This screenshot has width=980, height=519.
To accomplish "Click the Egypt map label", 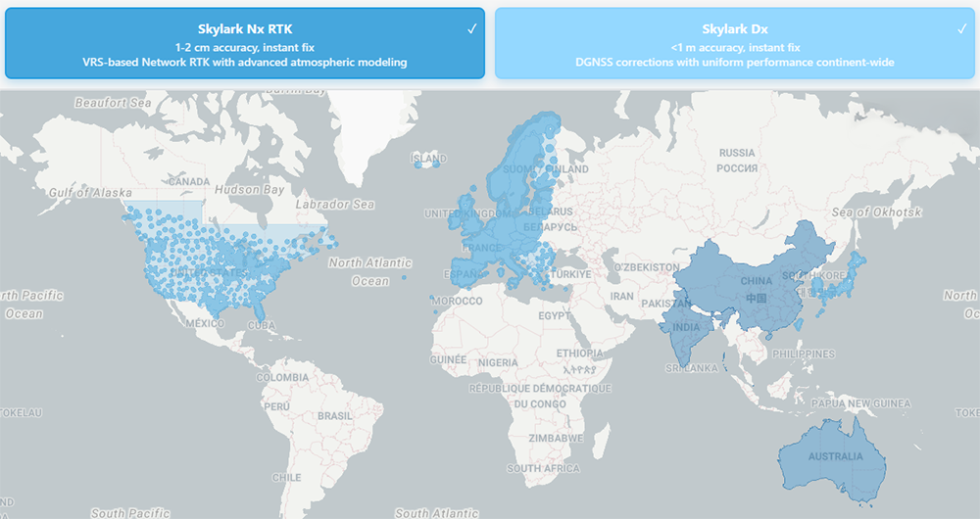I will pos(555,316).
